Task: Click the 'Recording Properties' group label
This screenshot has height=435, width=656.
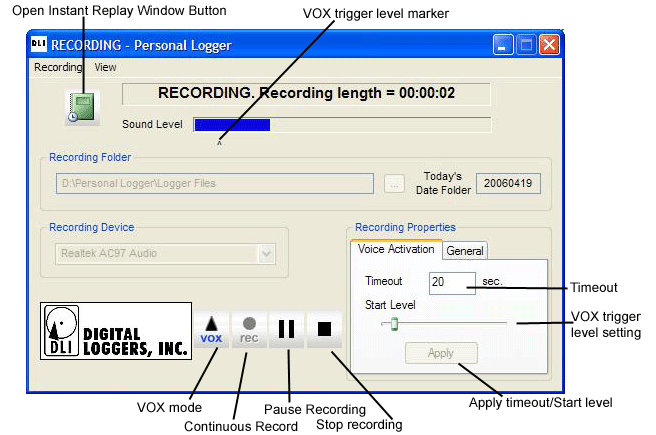Action: click(405, 227)
